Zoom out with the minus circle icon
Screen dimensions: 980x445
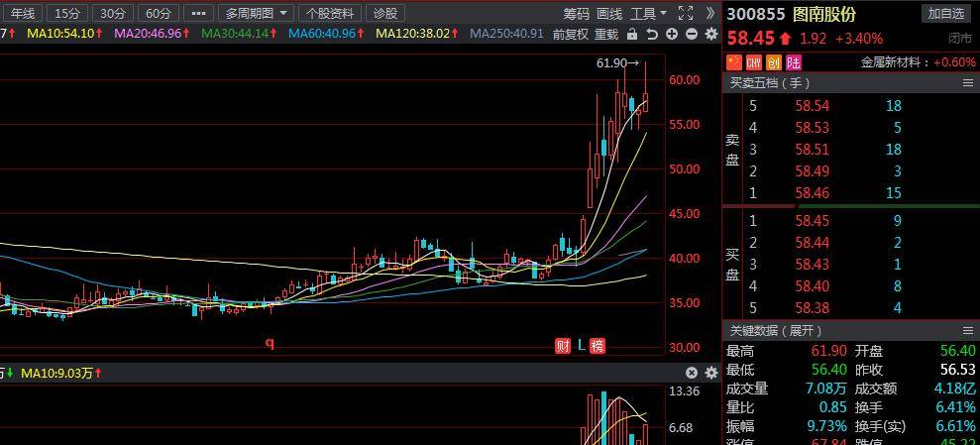pos(692,35)
